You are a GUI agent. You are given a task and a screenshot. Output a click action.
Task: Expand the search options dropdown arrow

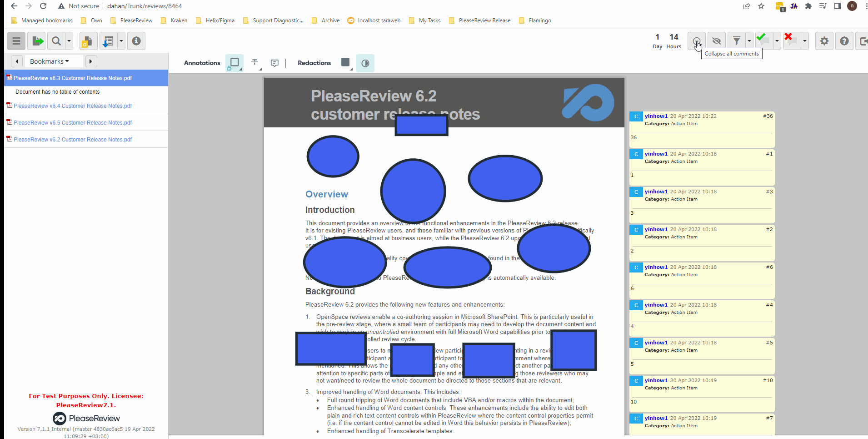69,41
